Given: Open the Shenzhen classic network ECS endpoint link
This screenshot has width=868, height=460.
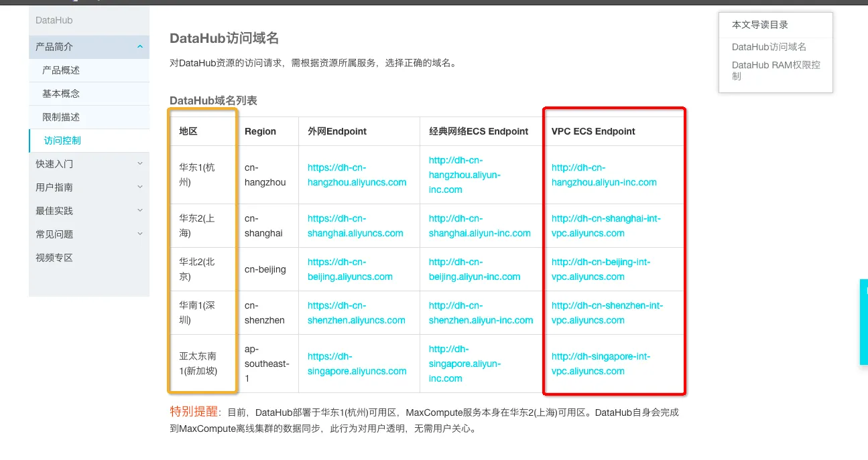Looking at the screenshot, I should 481,313.
